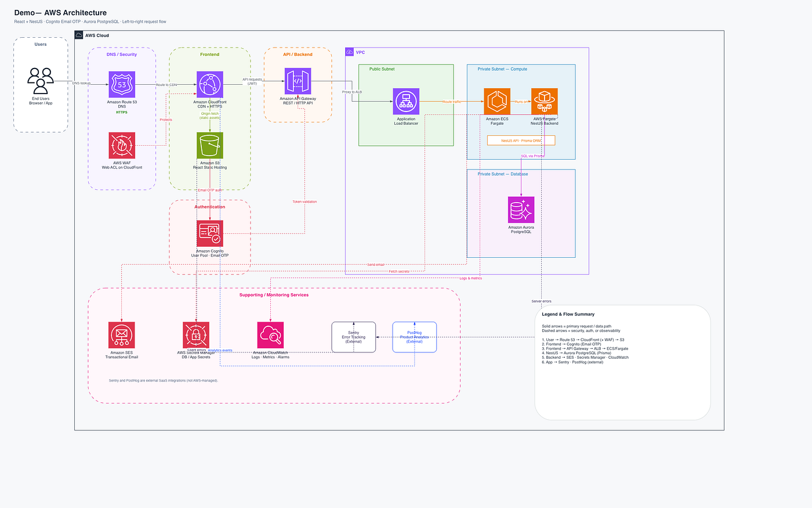Select the 'Authentication' group heading
812x508 pixels.
pos(210,207)
